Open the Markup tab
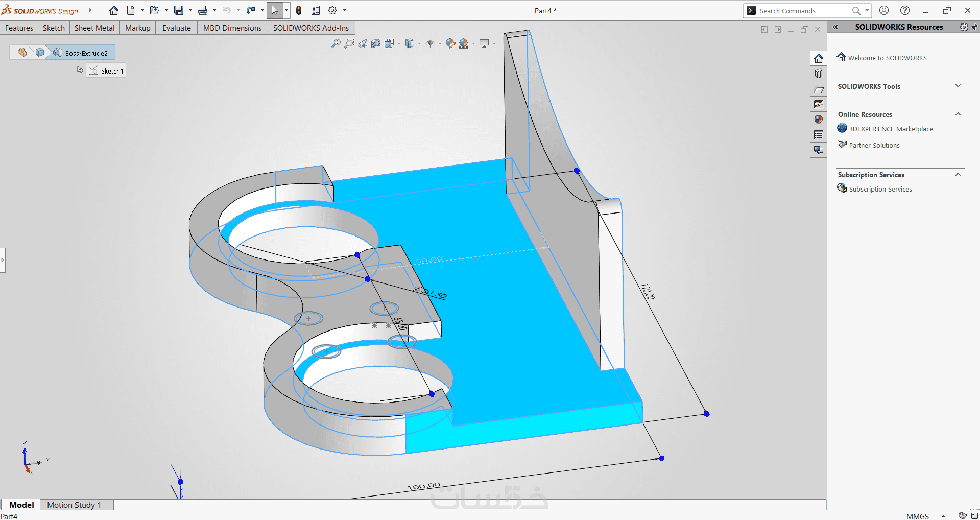The height and width of the screenshot is (520, 980). (x=138, y=28)
